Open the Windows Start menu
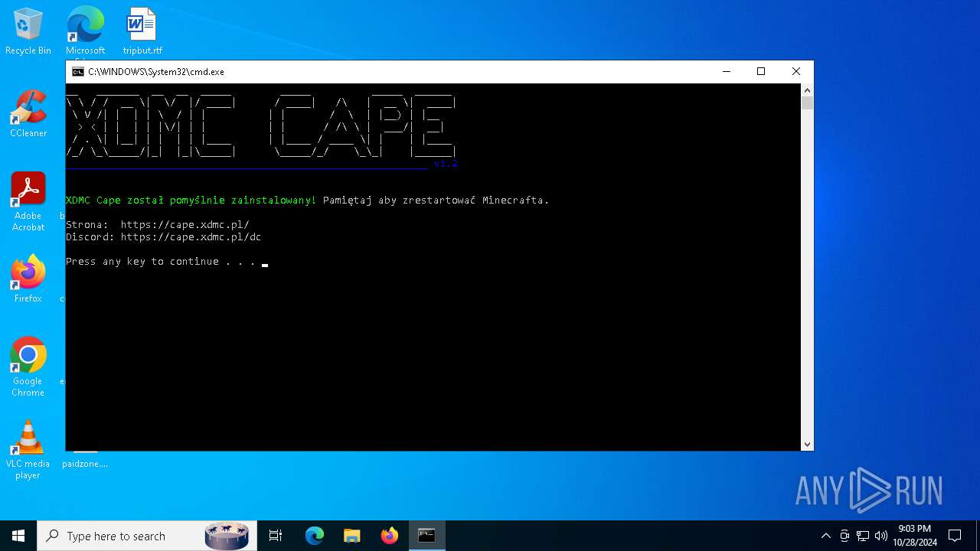The width and height of the screenshot is (980, 551). 18,536
